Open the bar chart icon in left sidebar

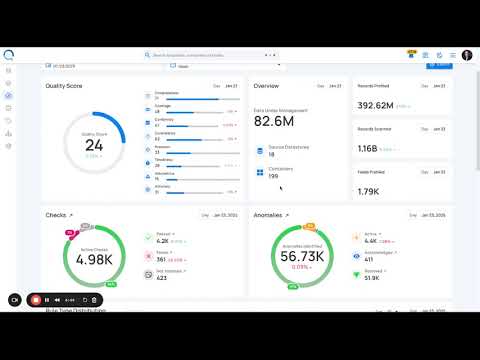coord(9,133)
